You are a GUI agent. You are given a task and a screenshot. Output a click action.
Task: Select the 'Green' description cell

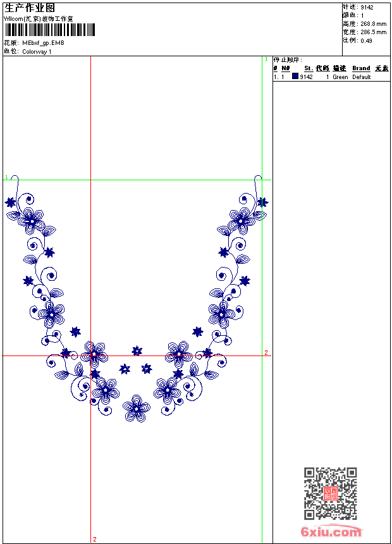coord(340,77)
